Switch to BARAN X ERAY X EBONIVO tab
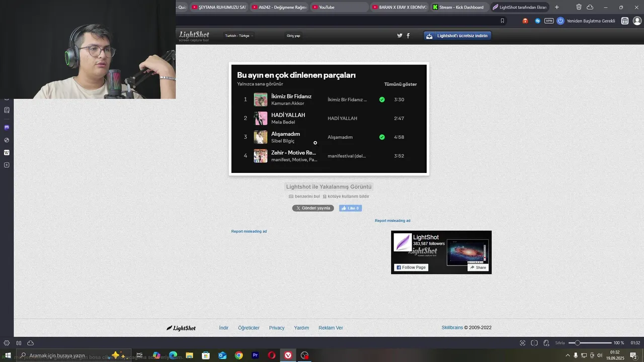Screen dimensions: 644x362 pyautogui.click(x=399, y=7)
